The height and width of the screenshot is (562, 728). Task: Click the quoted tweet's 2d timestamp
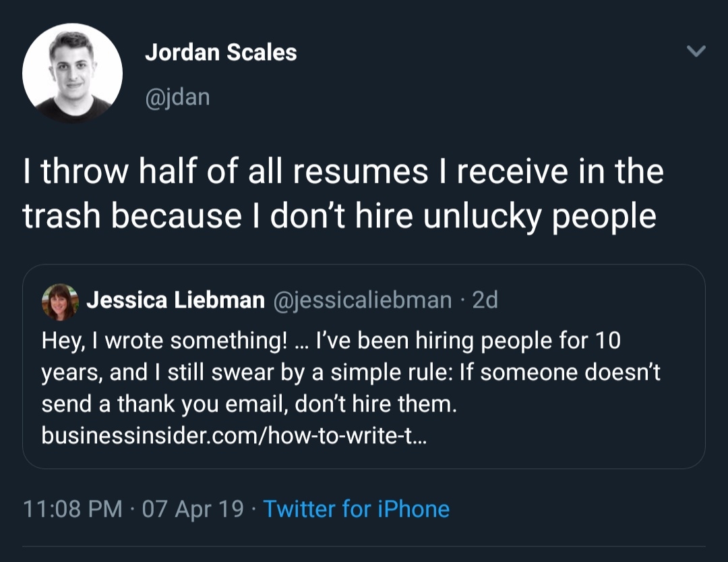click(485, 300)
